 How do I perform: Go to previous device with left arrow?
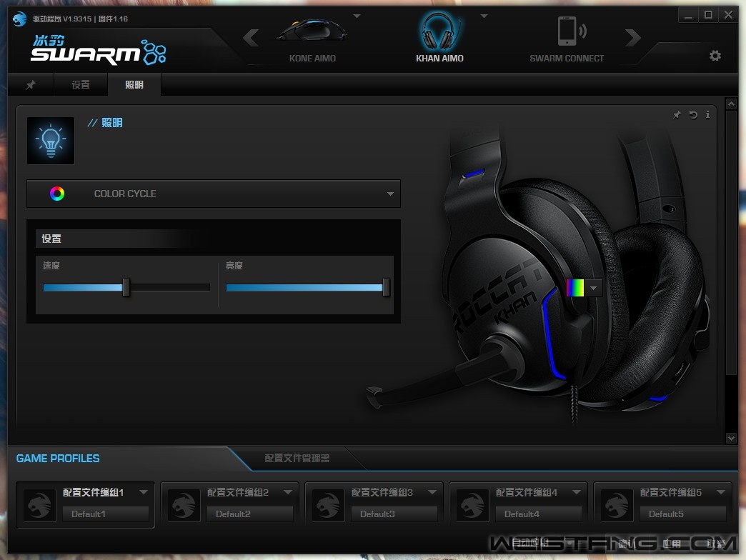252,38
